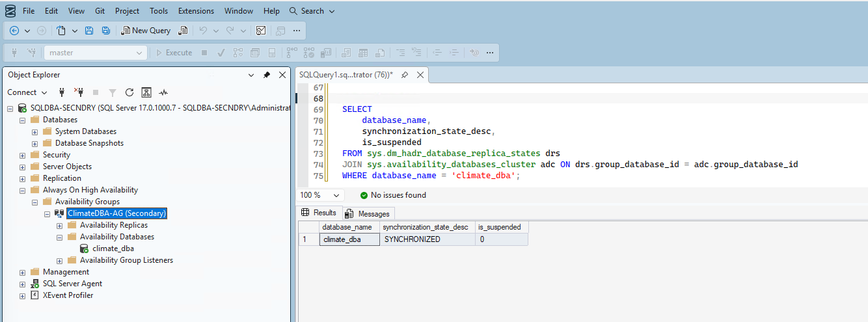This screenshot has width=868, height=322.
Task: Click the Disconnect plug icon with red X
Action: (79, 92)
